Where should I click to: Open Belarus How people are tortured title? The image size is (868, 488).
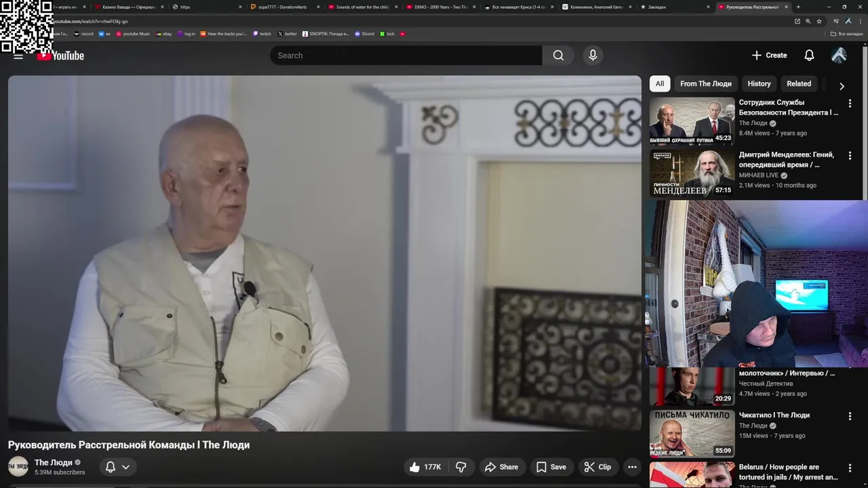[x=789, y=472]
